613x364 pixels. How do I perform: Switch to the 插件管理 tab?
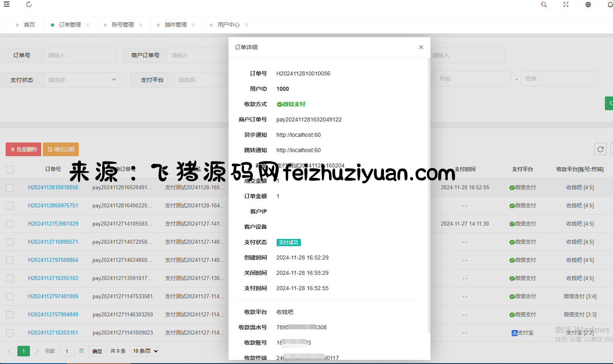point(176,25)
